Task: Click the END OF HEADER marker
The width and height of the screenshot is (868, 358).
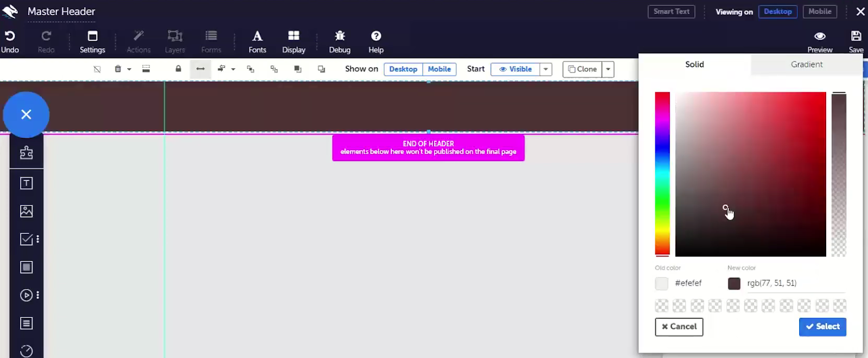Action: [428, 148]
